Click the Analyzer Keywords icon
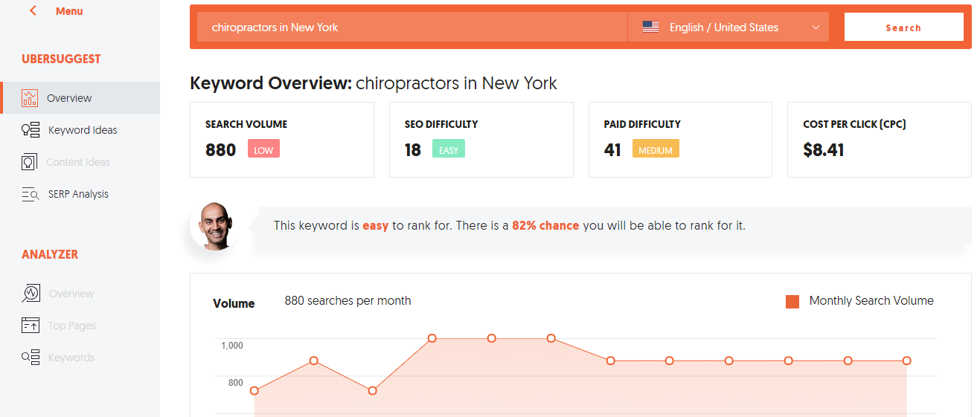Viewport: 980px width, 417px height. pos(31,358)
